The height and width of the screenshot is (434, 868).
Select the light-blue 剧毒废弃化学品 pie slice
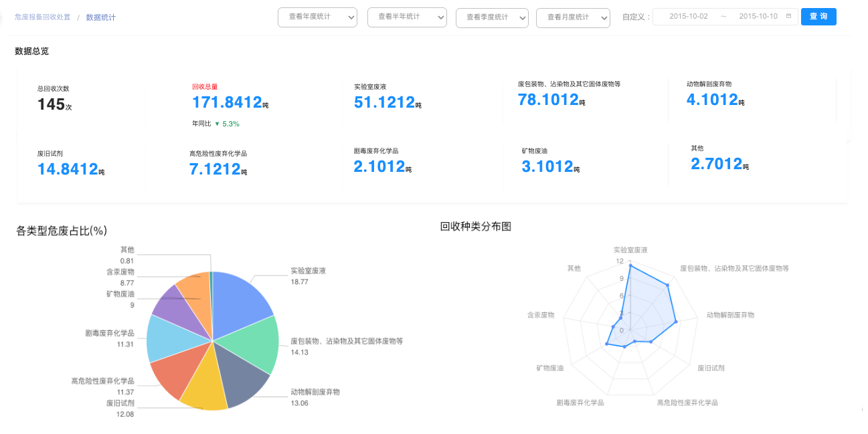[x=173, y=338]
